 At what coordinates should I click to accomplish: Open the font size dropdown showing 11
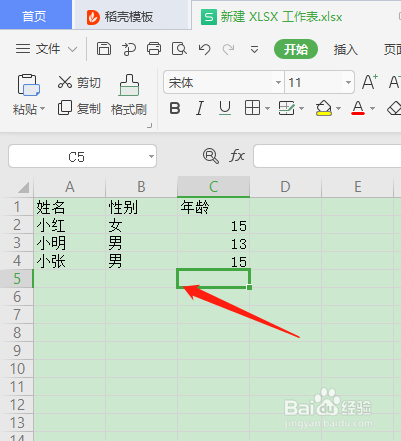point(348,82)
